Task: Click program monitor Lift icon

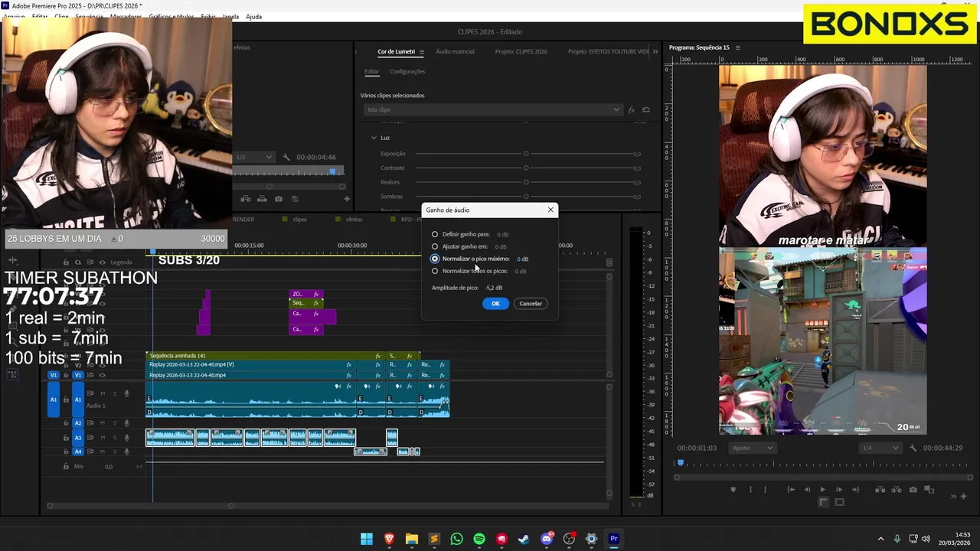Action: click(x=880, y=490)
